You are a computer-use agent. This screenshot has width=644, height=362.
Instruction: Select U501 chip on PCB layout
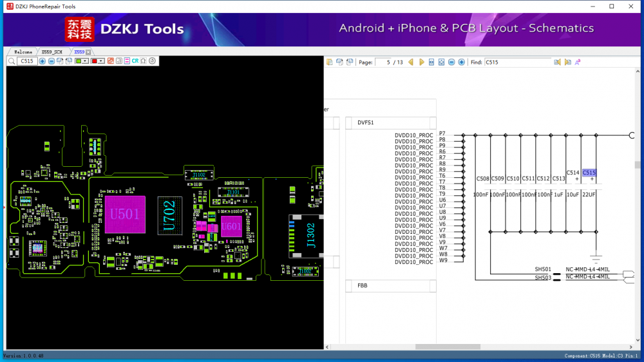124,214
